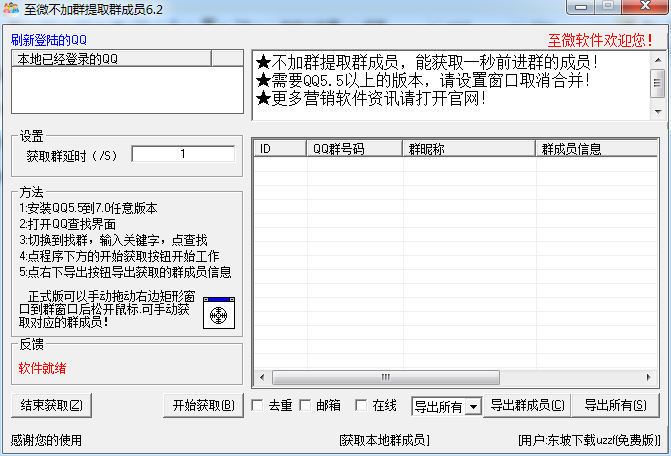Screen dimensions: 671x456
Task: Click the 获取群延时 input field
Action: point(183,154)
